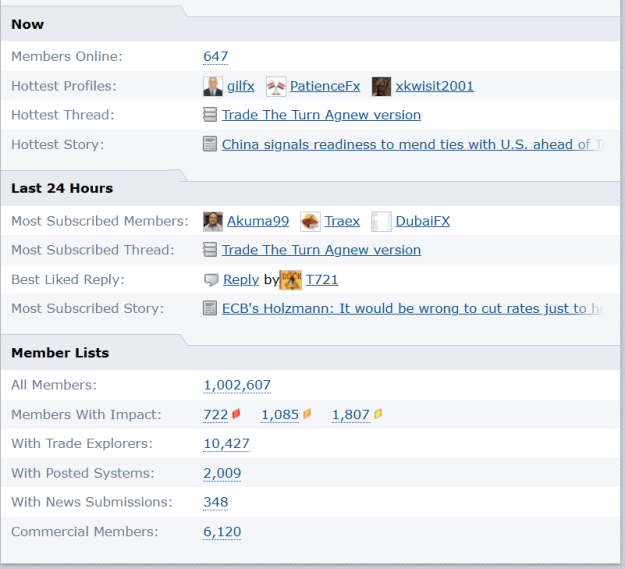
Task: Click the Most Subscribed Story label
Action: (x=88, y=308)
